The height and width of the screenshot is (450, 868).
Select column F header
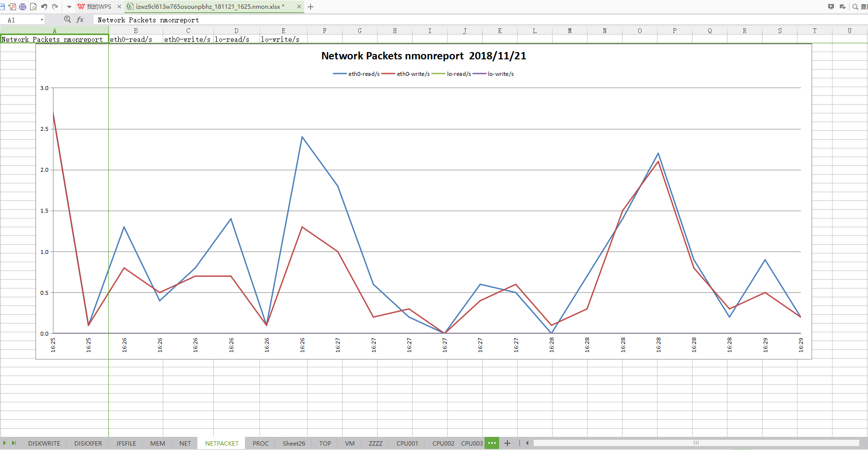[325, 31]
